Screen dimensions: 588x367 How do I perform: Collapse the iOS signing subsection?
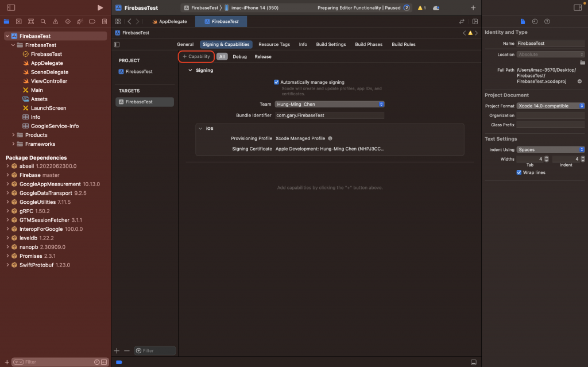click(200, 128)
